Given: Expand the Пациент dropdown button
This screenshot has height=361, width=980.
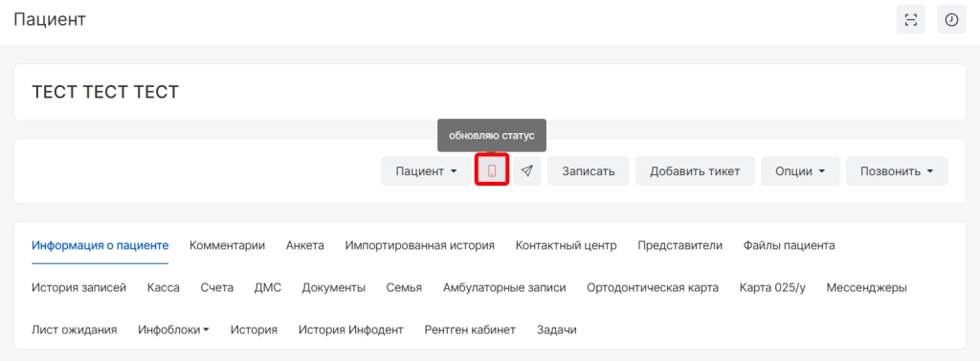Looking at the screenshot, I should (426, 170).
